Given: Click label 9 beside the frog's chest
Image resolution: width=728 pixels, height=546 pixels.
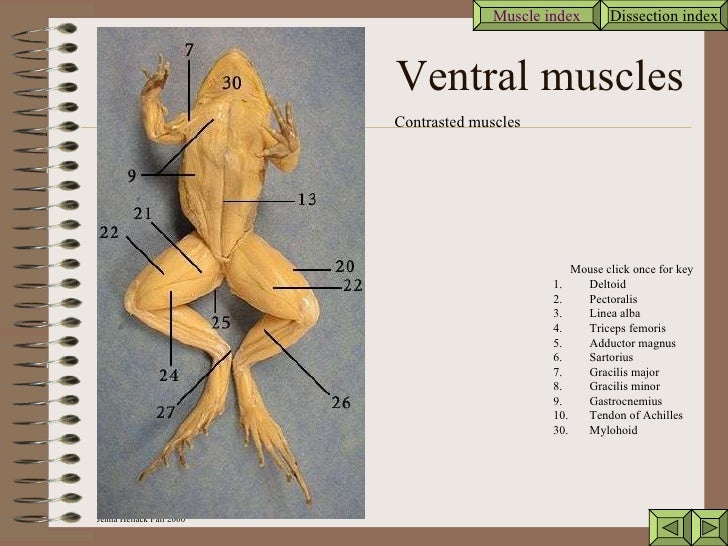Looking at the screenshot, I should 132,176.
